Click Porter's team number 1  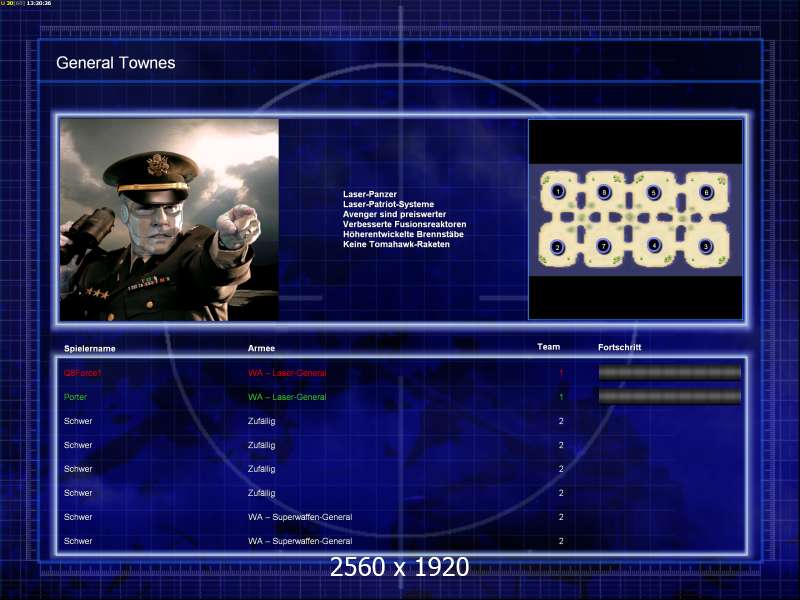pos(561,397)
